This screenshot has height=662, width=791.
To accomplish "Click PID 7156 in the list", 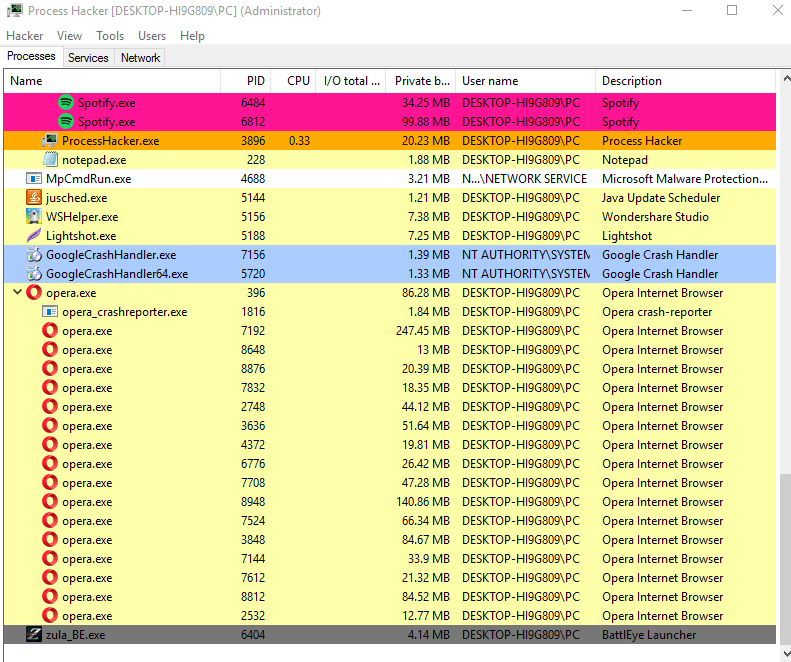I will pyautogui.click(x=253, y=255).
